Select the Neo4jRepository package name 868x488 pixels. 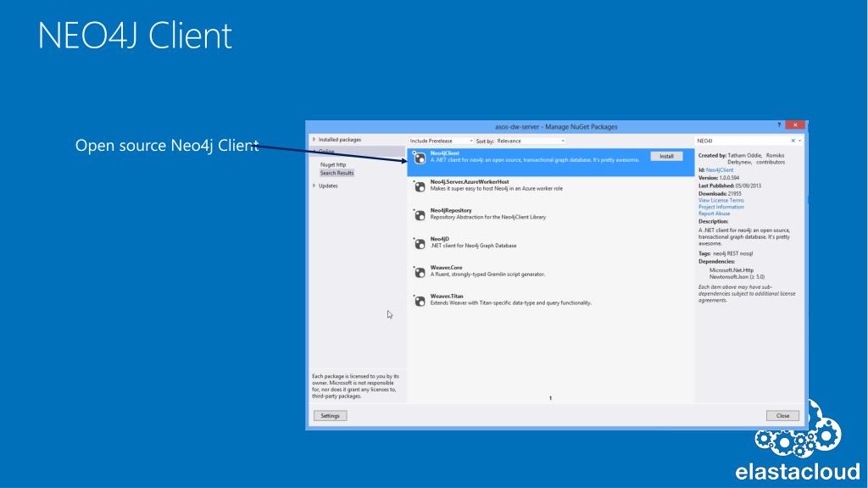(x=451, y=210)
